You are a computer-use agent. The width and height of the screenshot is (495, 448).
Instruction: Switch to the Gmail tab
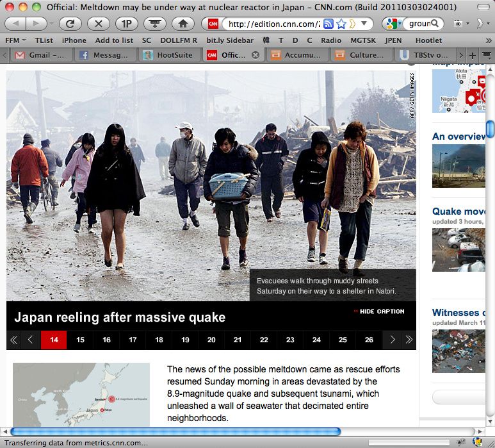click(41, 55)
